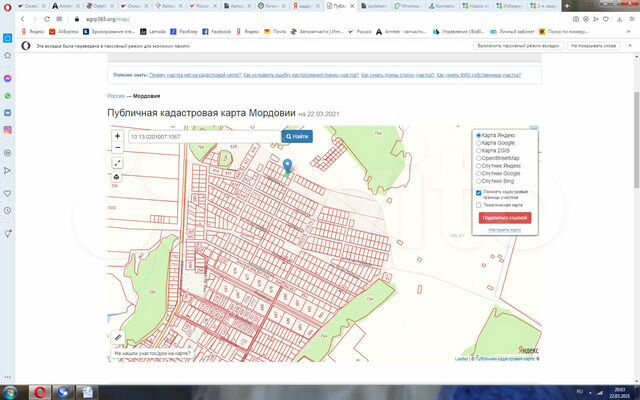Toggle the show cadastral boundaries checkbox
The height and width of the screenshot is (400, 640).
pyautogui.click(x=479, y=193)
